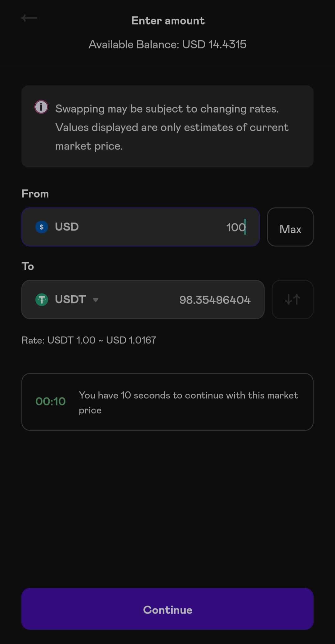This screenshot has width=335, height=644.
Task: Click the converted amount 98.35496404
Action: tap(215, 300)
